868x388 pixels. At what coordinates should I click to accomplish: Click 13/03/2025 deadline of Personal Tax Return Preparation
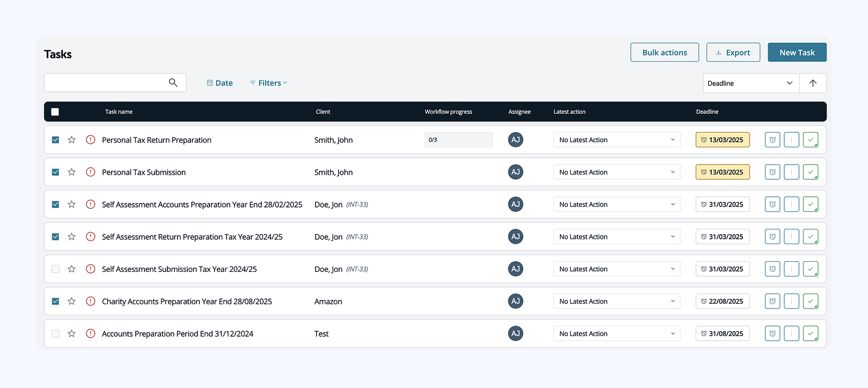point(723,140)
